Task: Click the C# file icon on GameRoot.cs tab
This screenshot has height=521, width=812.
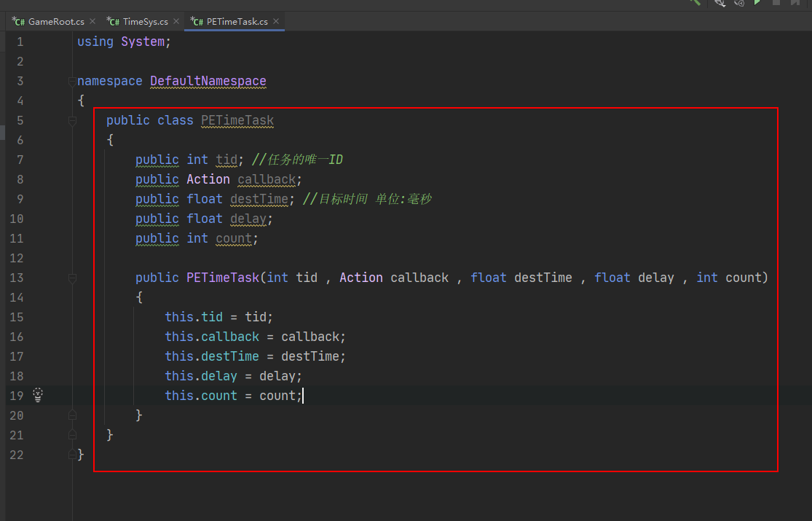Action: pos(18,21)
